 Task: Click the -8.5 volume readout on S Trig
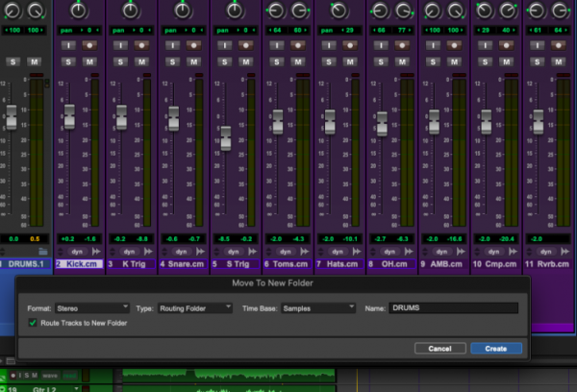click(x=224, y=239)
